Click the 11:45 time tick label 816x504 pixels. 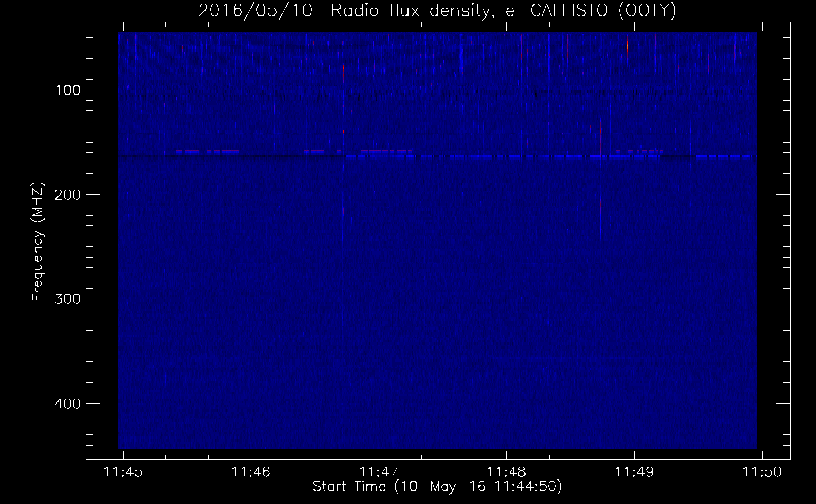tap(123, 472)
